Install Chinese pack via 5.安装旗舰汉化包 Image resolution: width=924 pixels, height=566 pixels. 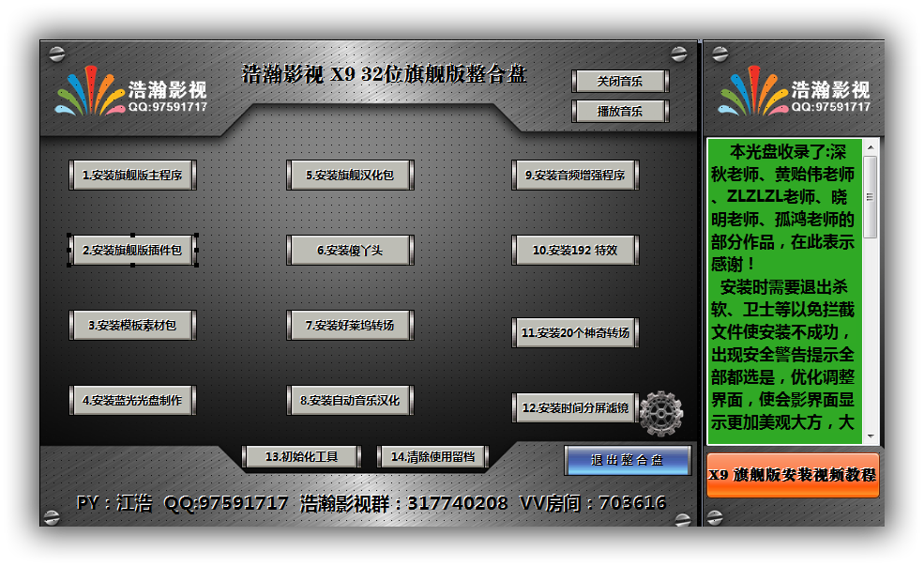tap(350, 175)
